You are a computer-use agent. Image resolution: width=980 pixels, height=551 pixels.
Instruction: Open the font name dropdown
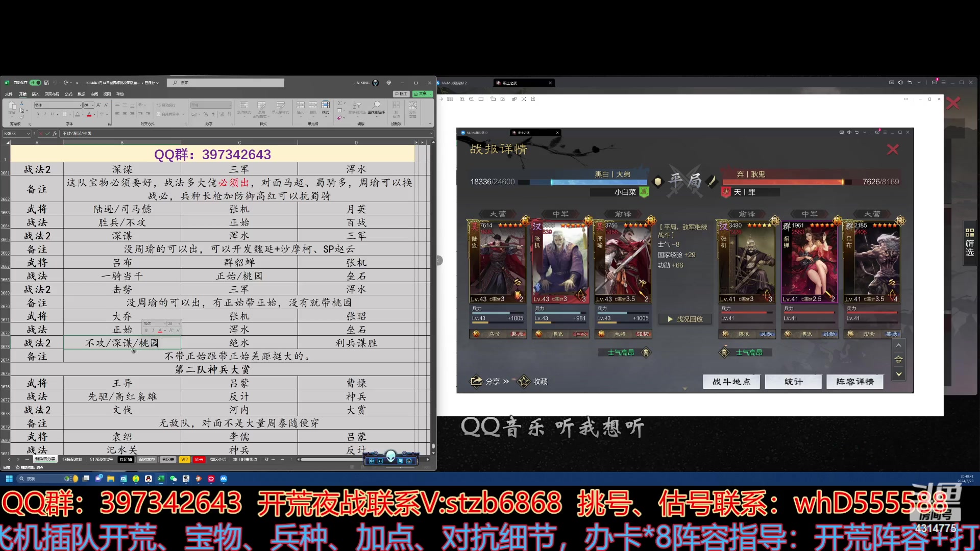pos(80,105)
